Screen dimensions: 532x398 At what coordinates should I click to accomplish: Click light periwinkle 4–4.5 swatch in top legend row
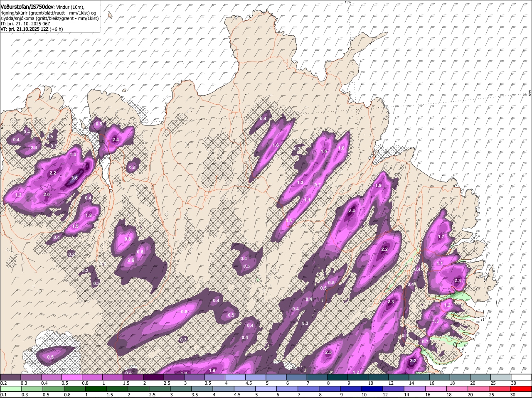tap(235, 377)
